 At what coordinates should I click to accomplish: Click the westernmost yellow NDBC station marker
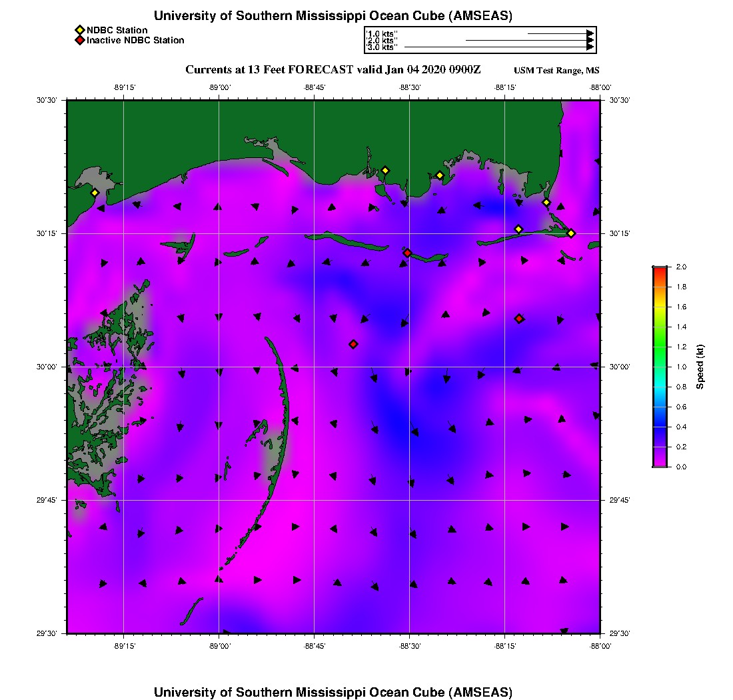[95, 193]
